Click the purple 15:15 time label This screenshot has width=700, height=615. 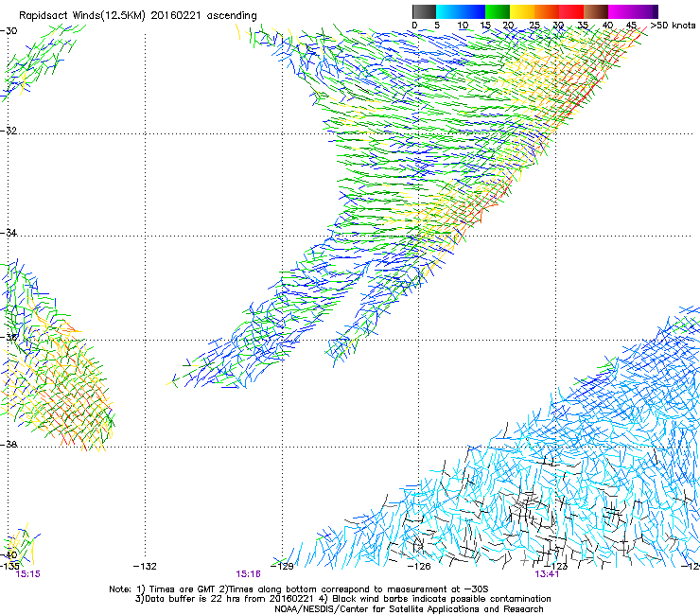(27, 574)
